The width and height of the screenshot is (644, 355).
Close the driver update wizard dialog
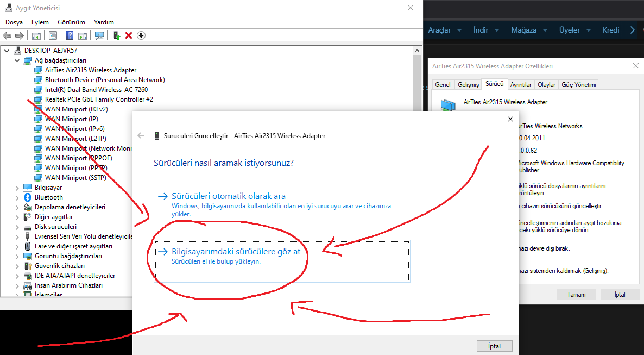click(x=510, y=119)
